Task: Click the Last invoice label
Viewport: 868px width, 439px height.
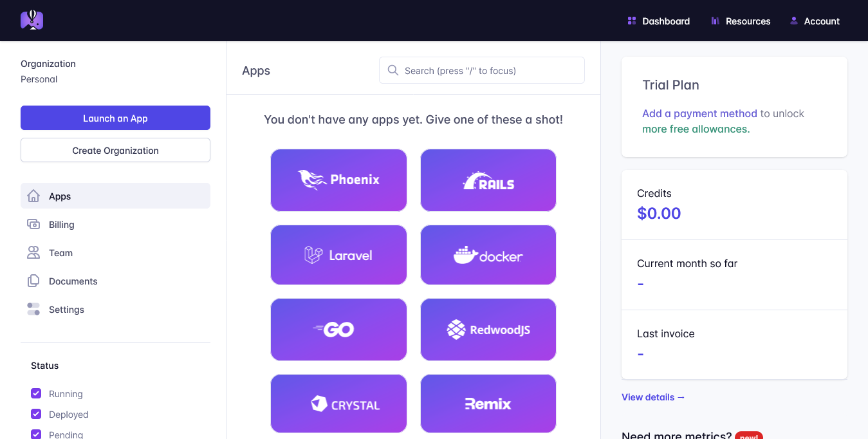Action: point(666,333)
